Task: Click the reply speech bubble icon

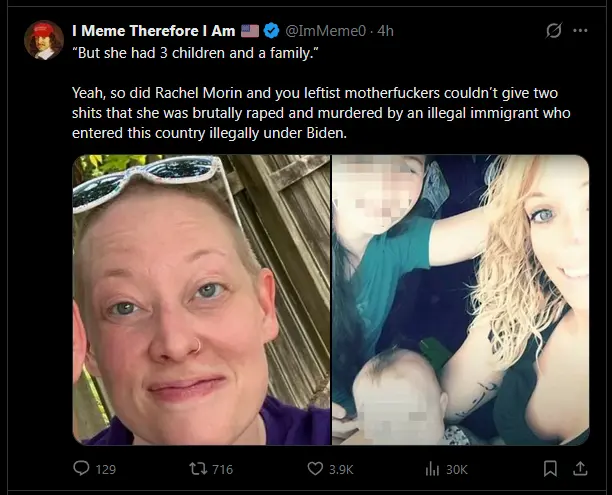Action: pyautogui.click(x=82, y=468)
